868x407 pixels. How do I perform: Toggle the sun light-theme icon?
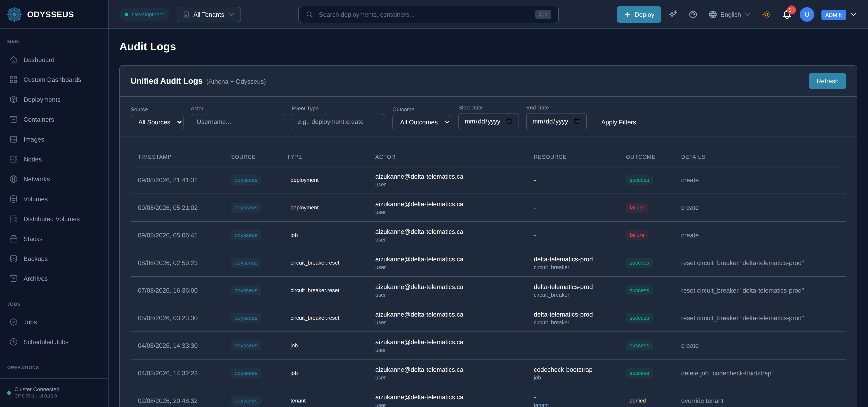point(766,14)
